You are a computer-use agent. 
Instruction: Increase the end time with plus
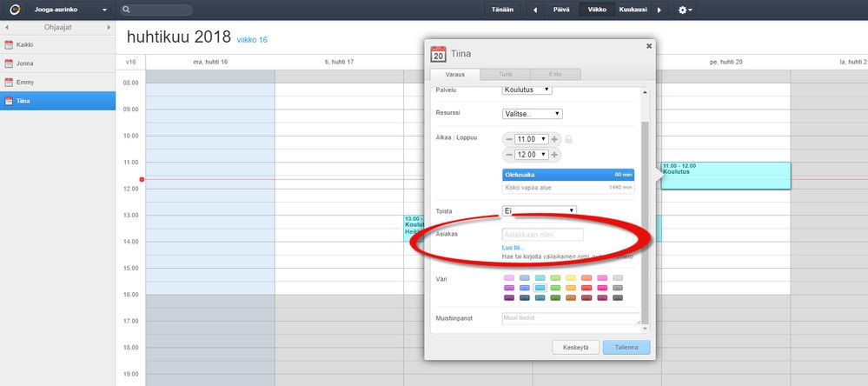[x=554, y=155]
